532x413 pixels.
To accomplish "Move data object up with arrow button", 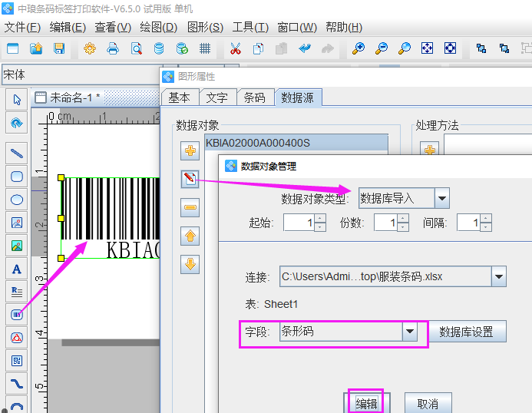I will 190,236.
